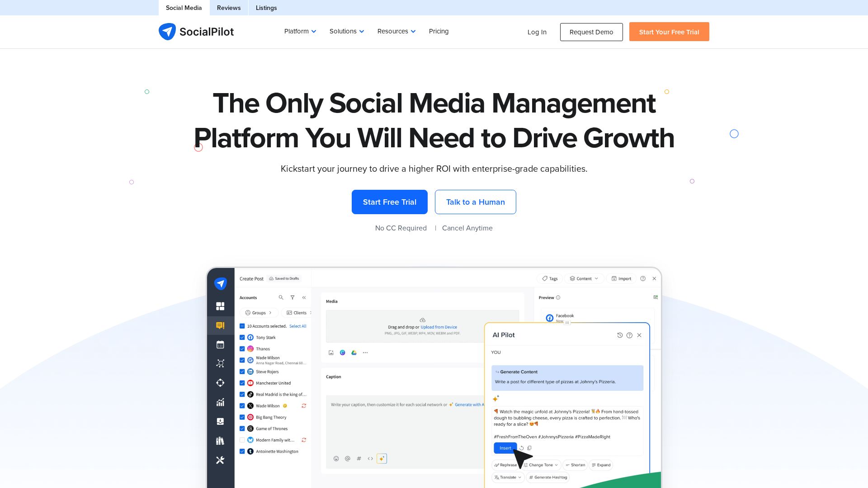Toggle the Manchester United checkbox
Viewport: 868px width, 488px height.
click(x=242, y=383)
